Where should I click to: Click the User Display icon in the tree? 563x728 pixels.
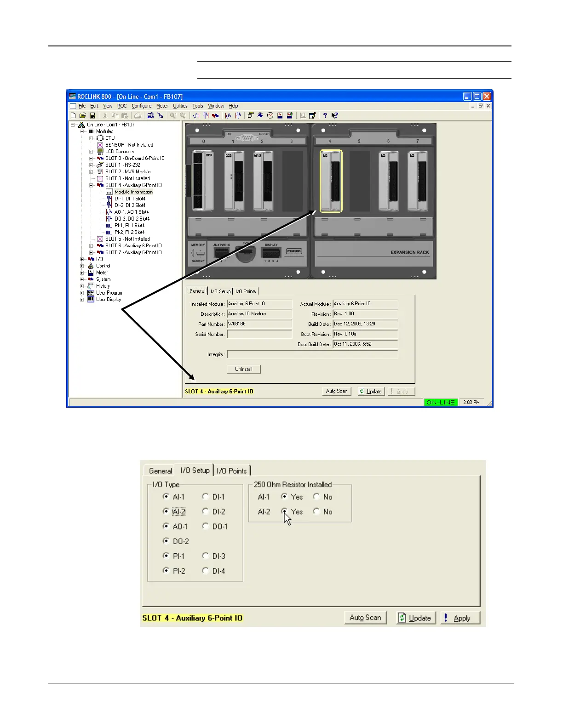click(91, 299)
